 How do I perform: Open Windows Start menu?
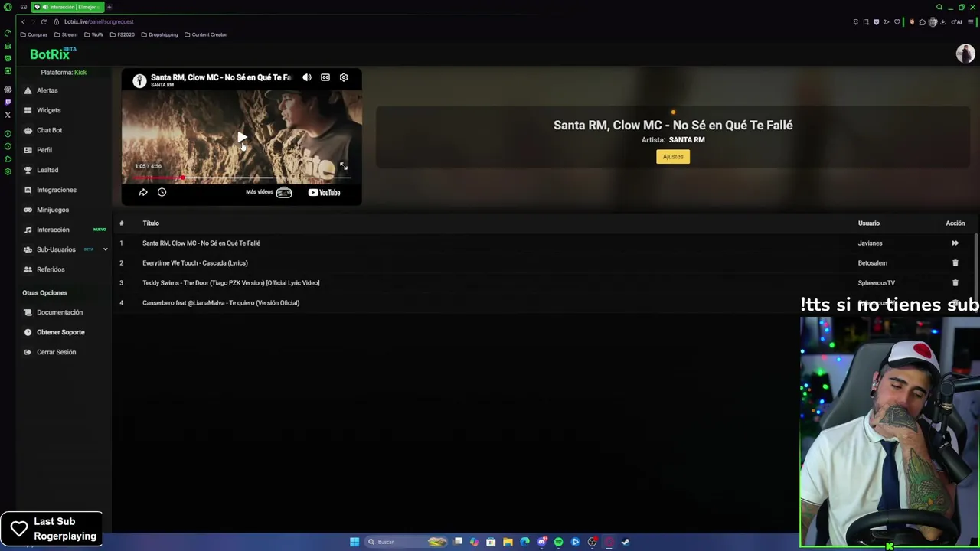coord(354,542)
